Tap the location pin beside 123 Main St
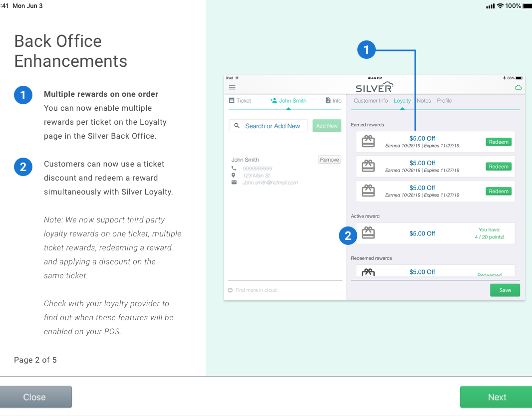 coord(234,175)
